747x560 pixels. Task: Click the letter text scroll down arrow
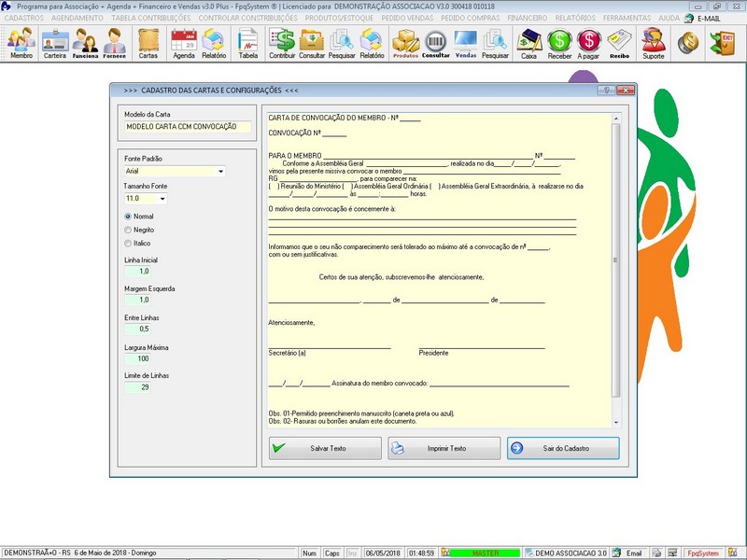click(616, 423)
